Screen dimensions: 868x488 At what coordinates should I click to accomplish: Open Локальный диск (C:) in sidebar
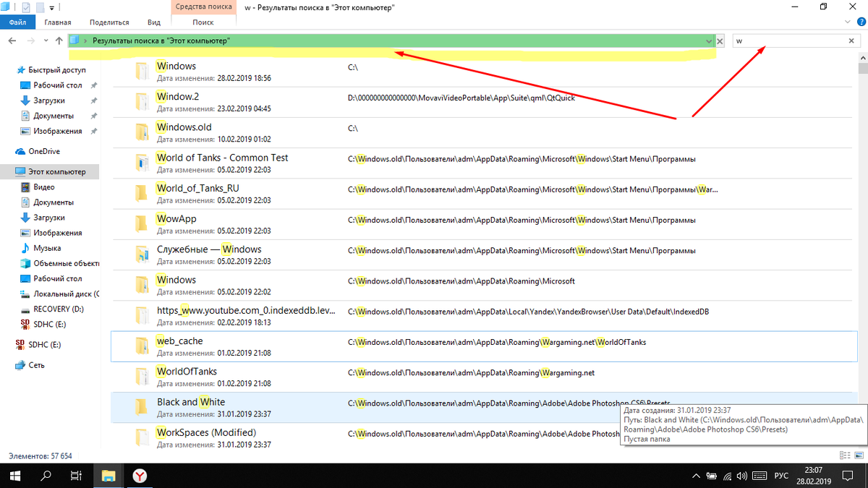tap(59, 294)
